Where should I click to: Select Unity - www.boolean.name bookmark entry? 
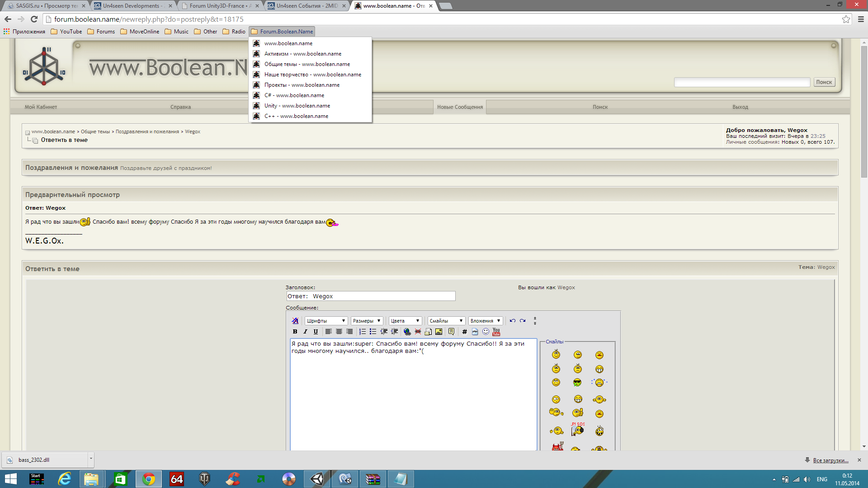[297, 106]
